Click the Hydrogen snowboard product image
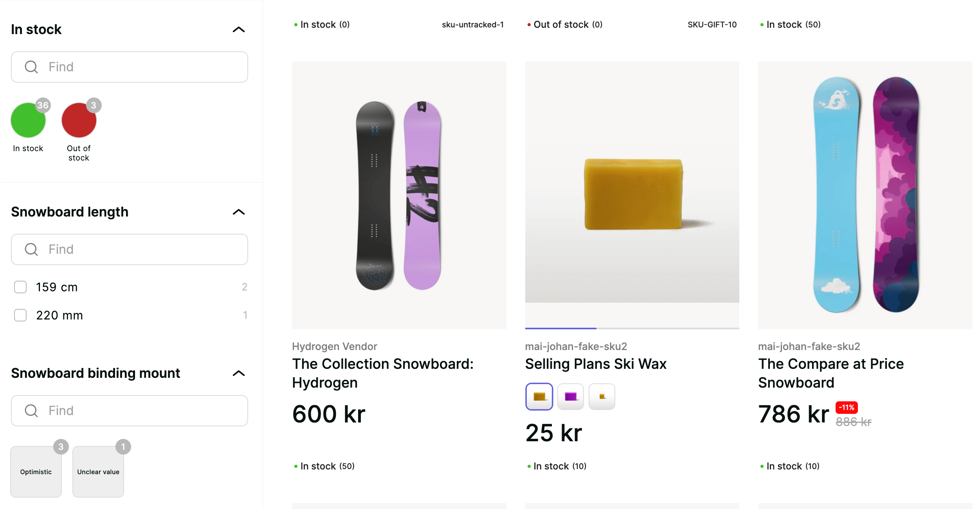Viewport: 980px width, 509px height. coord(399,195)
